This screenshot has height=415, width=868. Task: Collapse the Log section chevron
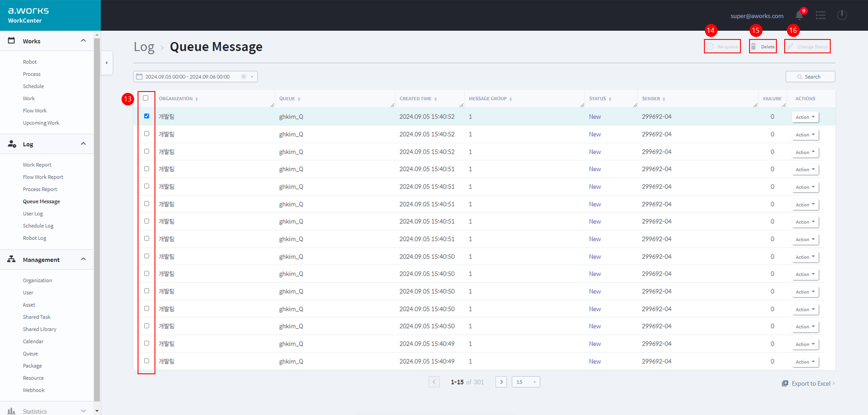click(83, 144)
